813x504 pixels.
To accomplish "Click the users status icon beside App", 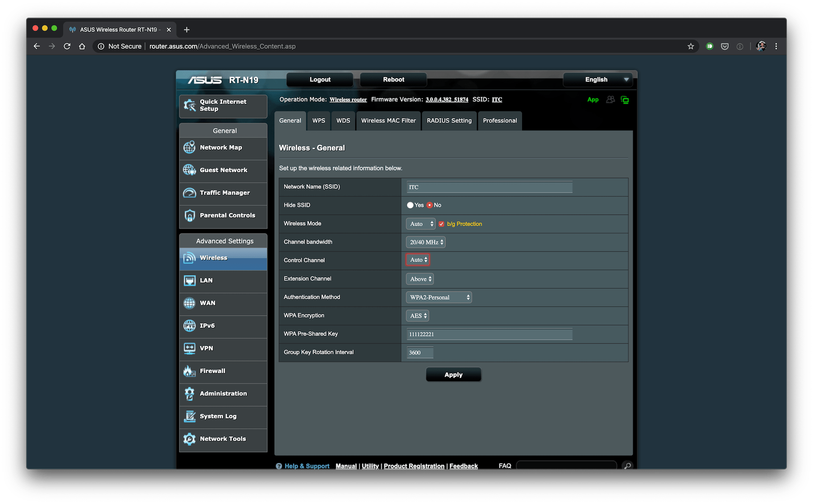I will 610,100.
